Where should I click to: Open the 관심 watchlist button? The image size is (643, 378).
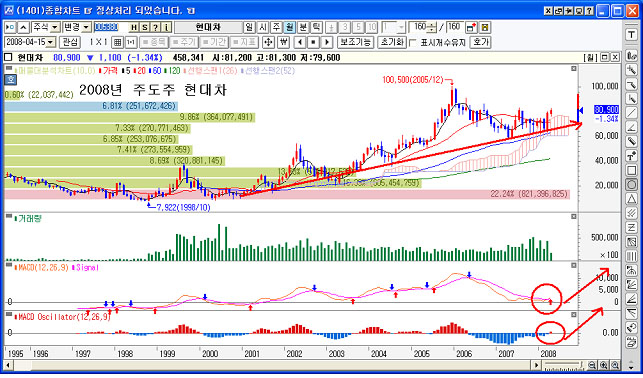pos(71,42)
